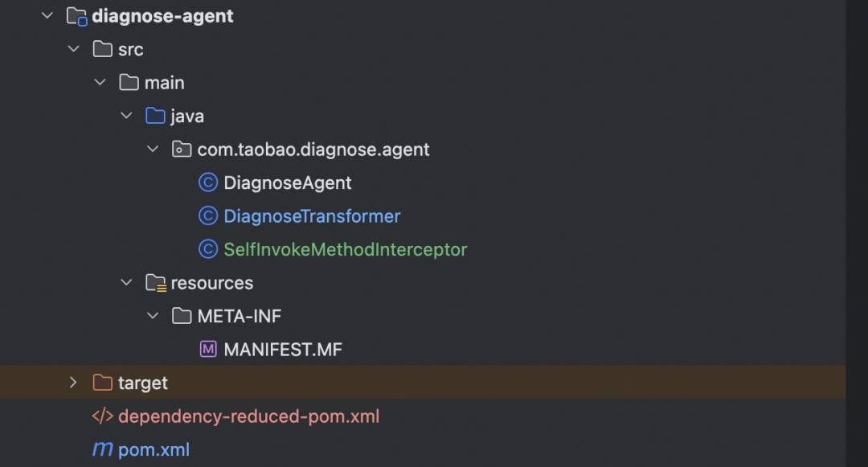This screenshot has width=868, height=467.
Task: Select pom.xml in the tree
Action: pyautogui.click(x=154, y=449)
